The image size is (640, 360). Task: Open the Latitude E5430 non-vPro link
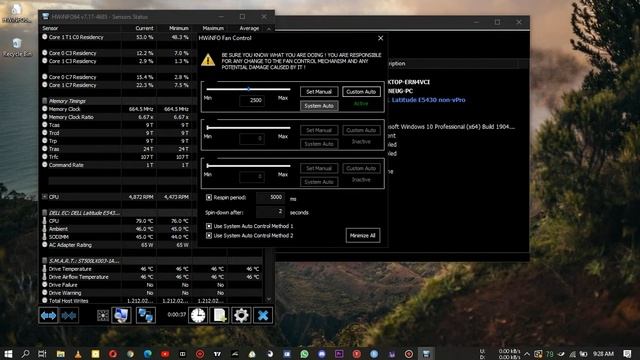[428, 100]
